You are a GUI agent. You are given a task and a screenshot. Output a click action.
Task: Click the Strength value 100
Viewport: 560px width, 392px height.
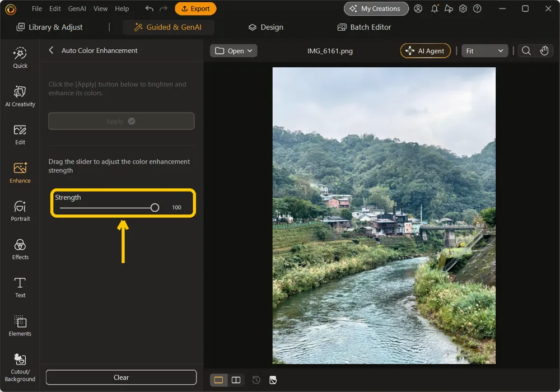tap(176, 207)
